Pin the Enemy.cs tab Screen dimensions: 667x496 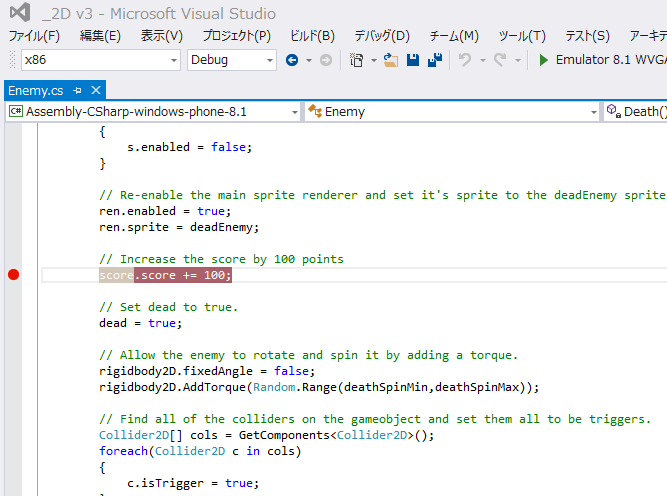pyautogui.click(x=77, y=90)
